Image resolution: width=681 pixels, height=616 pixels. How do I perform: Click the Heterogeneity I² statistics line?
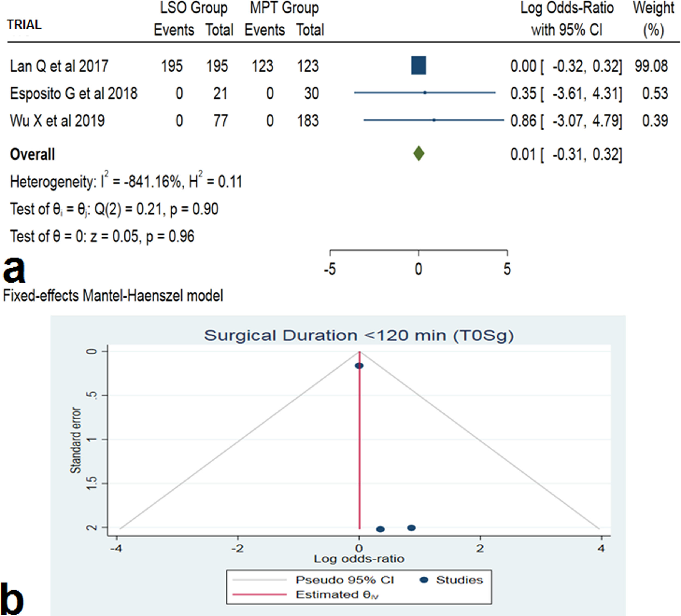coord(126,182)
